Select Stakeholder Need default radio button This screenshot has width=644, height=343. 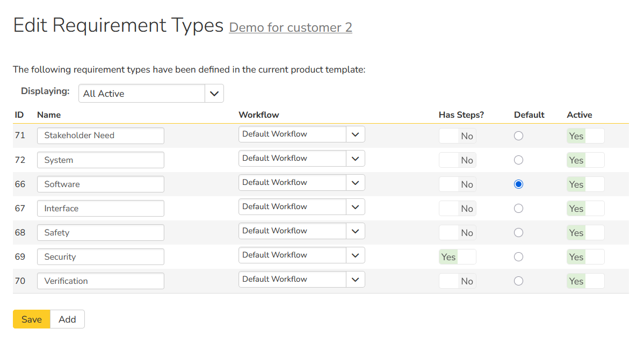pos(518,136)
